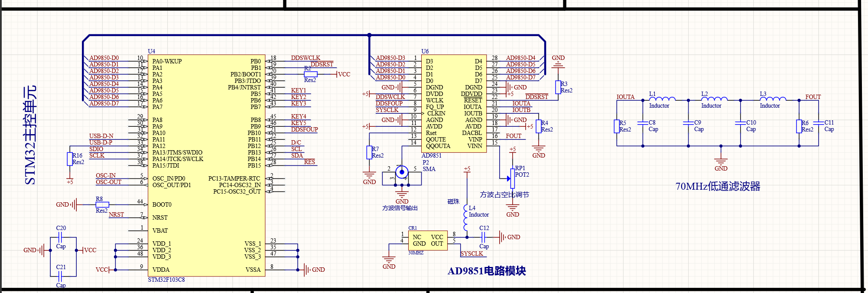Screen dimensions: 868x293
Task: Select the OSC-OUT net label
Action: (109, 182)
